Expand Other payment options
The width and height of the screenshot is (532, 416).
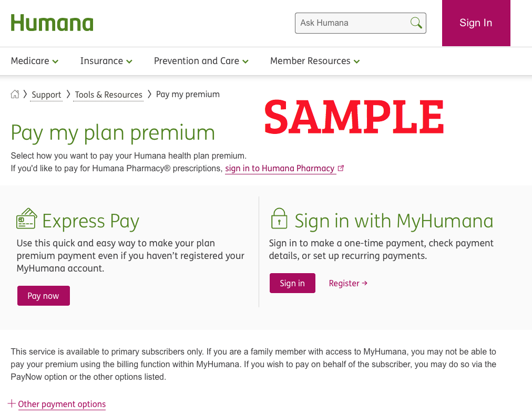62,404
